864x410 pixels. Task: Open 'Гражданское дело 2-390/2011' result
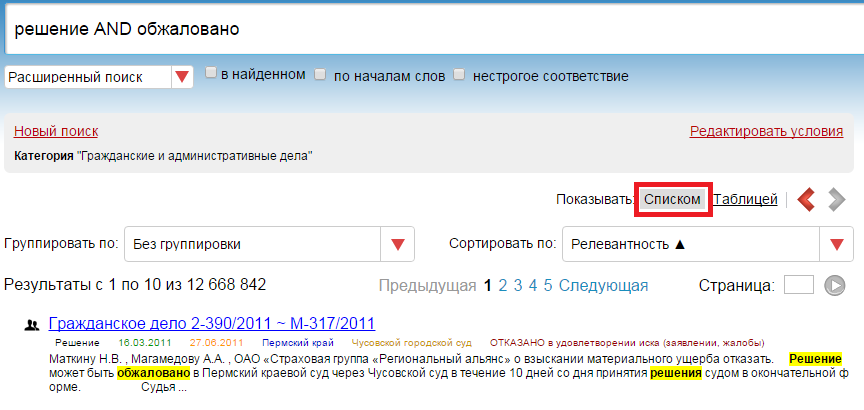pyautogui.click(x=211, y=323)
